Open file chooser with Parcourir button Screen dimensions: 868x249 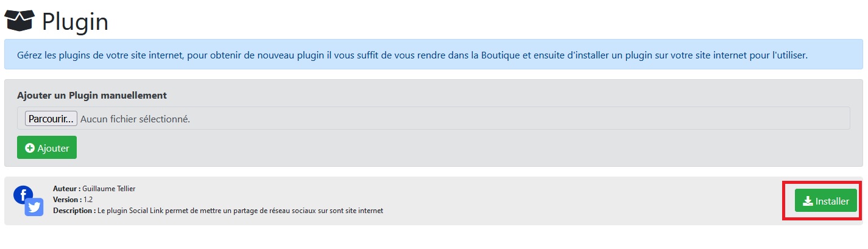pos(51,119)
